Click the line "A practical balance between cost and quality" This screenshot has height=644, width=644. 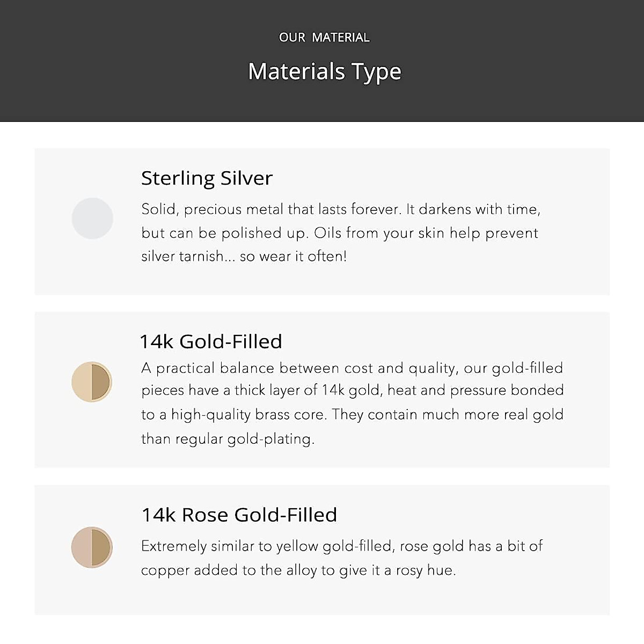(x=352, y=368)
